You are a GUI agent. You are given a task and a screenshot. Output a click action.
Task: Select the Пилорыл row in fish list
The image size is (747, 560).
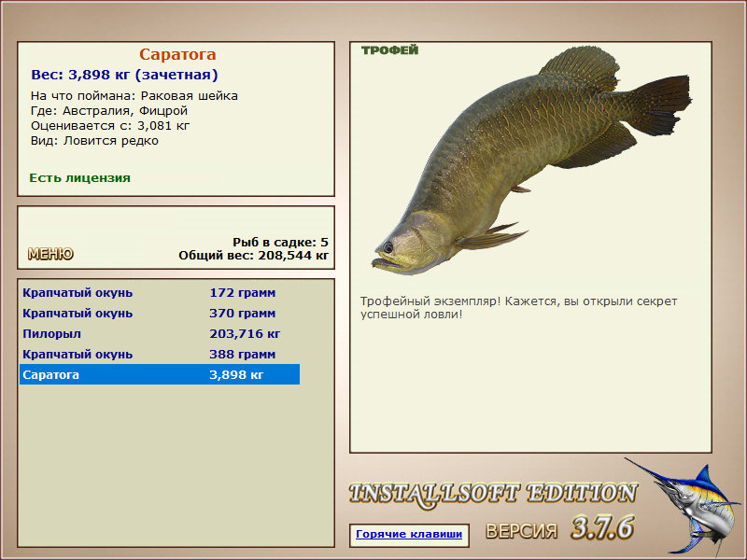[160, 334]
